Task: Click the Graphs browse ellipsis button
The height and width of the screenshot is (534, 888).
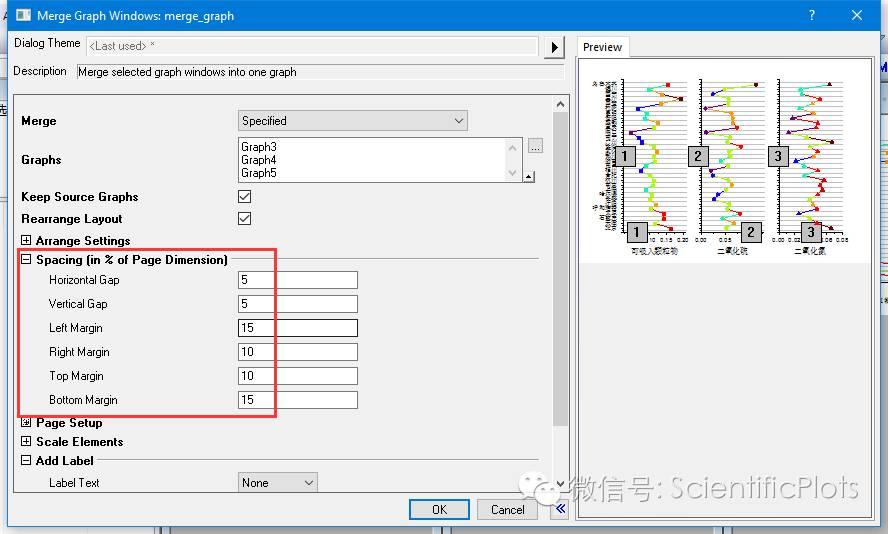Action: tap(535, 146)
